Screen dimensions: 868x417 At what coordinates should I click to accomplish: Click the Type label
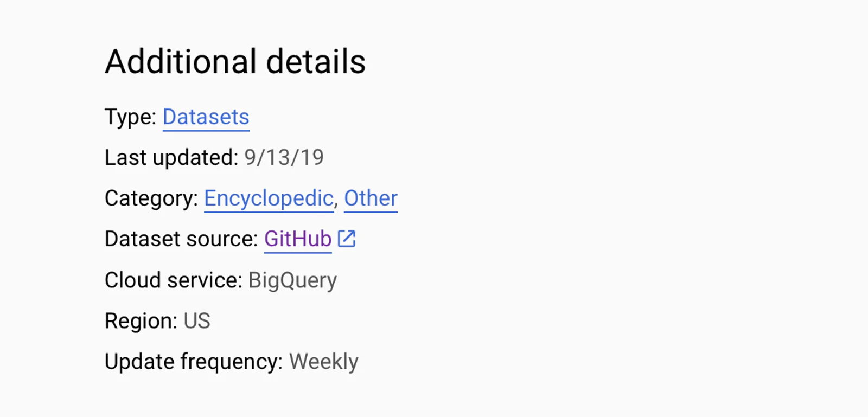point(131,117)
